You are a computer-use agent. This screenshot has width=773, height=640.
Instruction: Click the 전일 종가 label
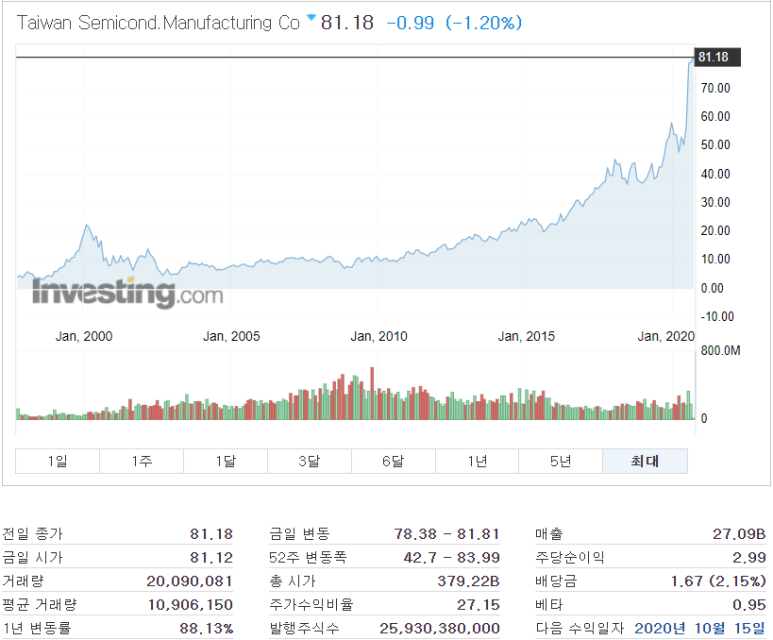33,533
